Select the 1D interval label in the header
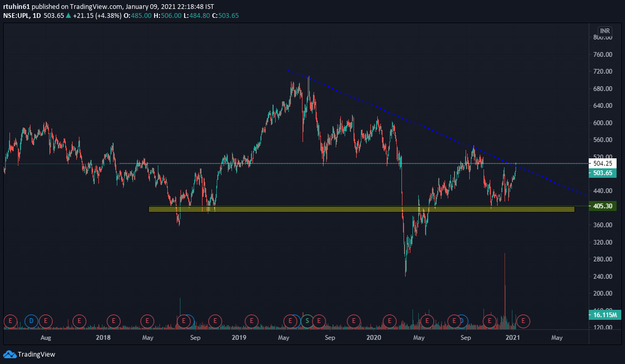The width and height of the screenshot is (625, 364). point(37,16)
